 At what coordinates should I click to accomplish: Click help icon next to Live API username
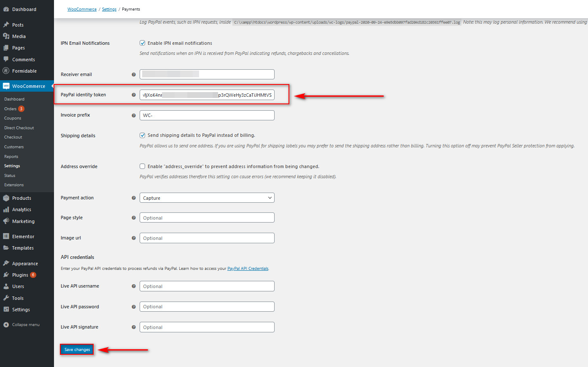point(134,286)
